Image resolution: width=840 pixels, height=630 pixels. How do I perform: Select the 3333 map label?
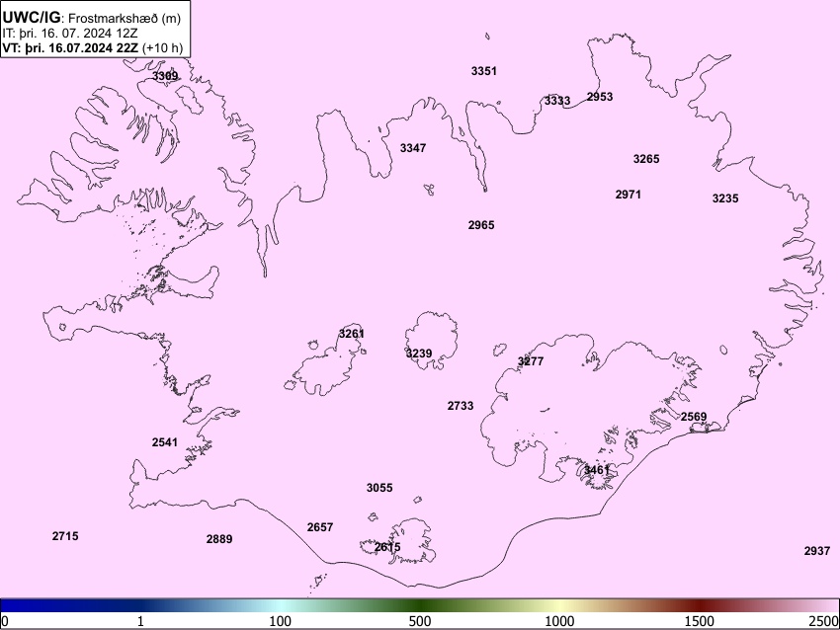point(557,101)
